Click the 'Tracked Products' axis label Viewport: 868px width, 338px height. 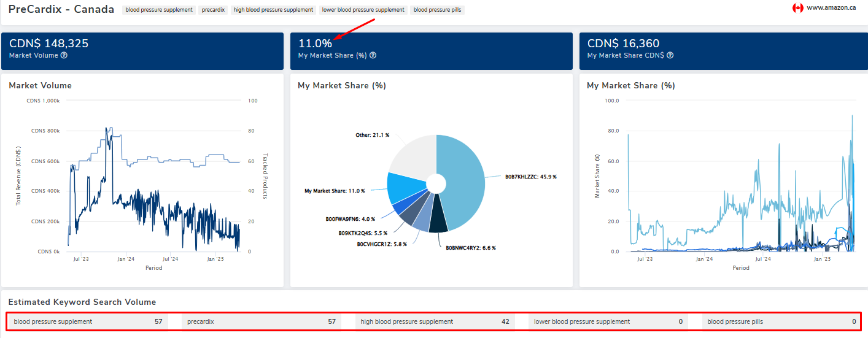coord(266,176)
